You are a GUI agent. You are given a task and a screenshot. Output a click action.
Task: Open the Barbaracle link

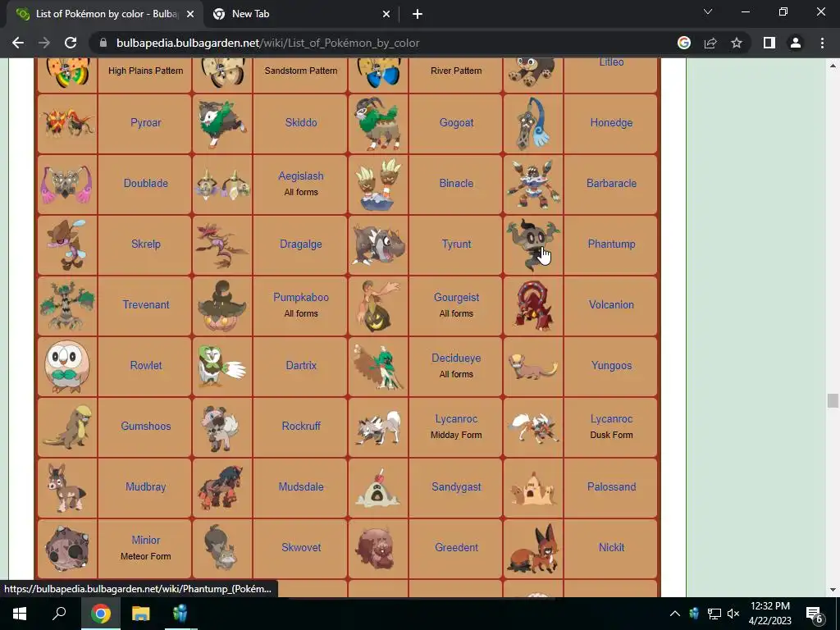pyautogui.click(x=611, y=183)
